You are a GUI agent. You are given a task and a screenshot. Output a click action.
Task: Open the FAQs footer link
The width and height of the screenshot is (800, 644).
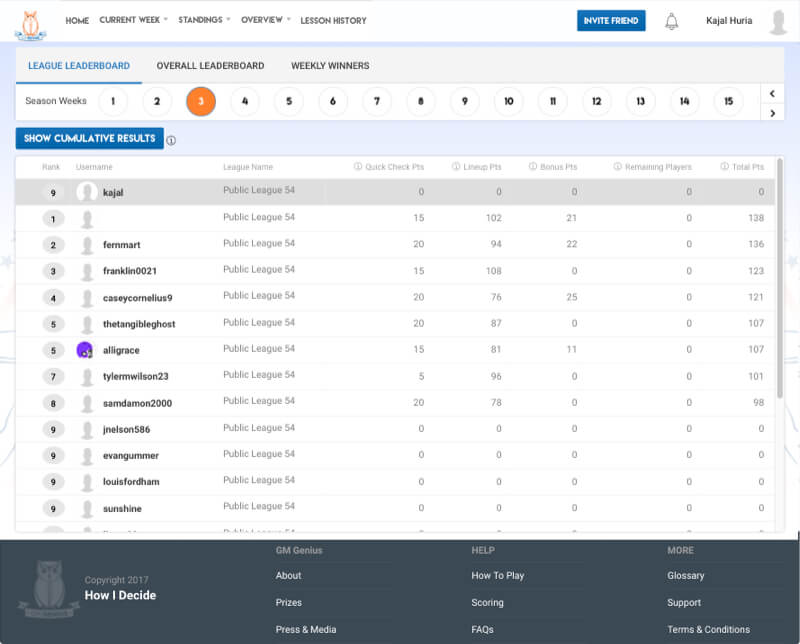click(x=482, y=629)
